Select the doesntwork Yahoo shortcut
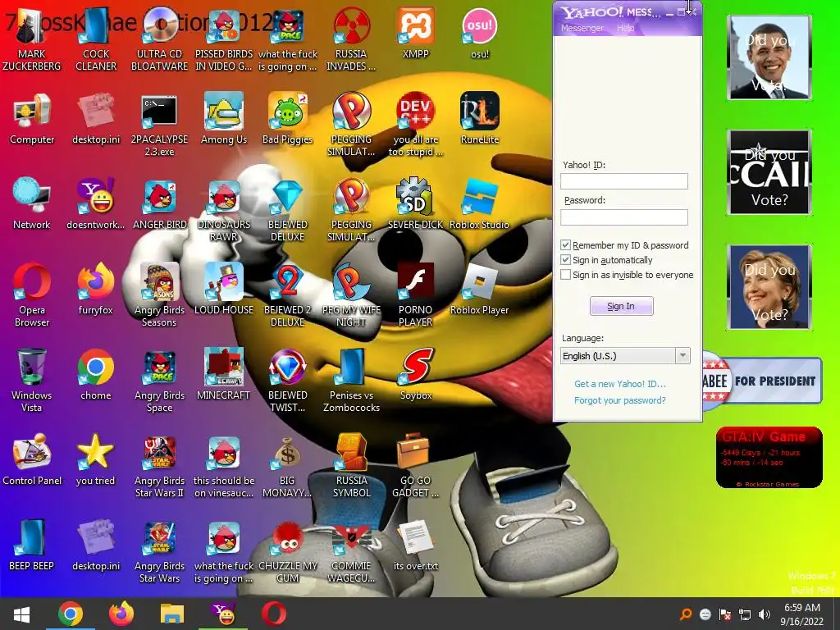This screenshot has height=630, width=840. (x=96, y=204)
